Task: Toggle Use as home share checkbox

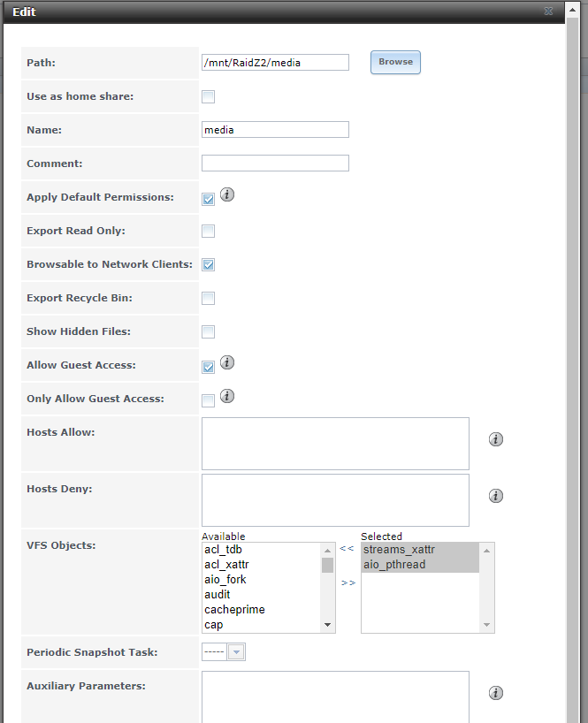Action: click(x=209, y=97)
